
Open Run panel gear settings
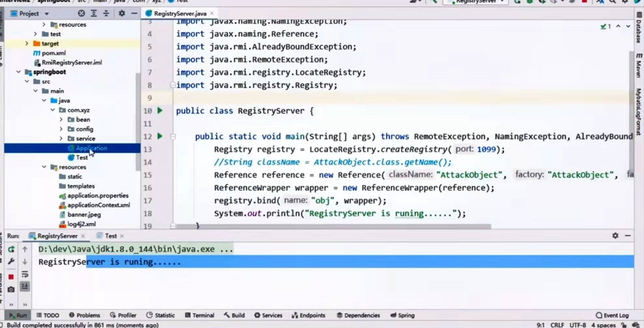coord(615,236)
